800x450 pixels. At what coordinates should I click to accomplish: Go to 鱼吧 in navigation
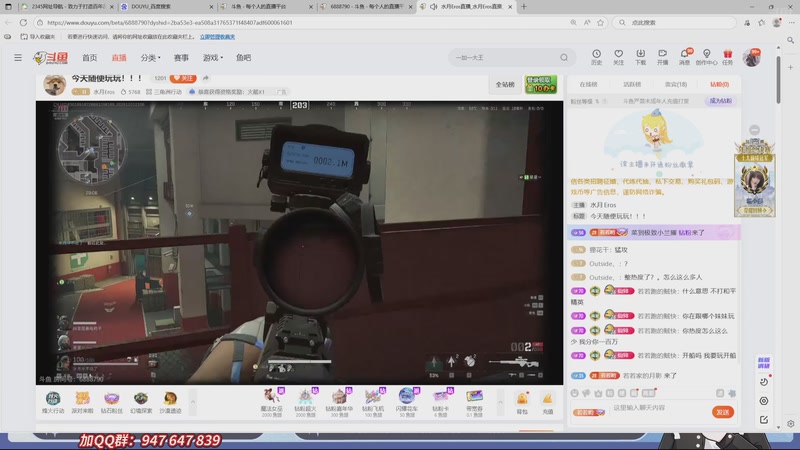tap(243, 58)
